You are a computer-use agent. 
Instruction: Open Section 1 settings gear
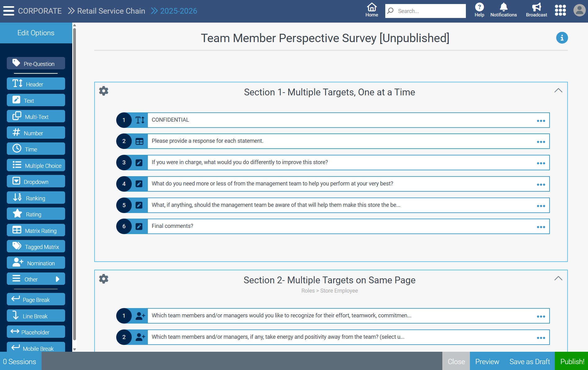tap(104, 91)
